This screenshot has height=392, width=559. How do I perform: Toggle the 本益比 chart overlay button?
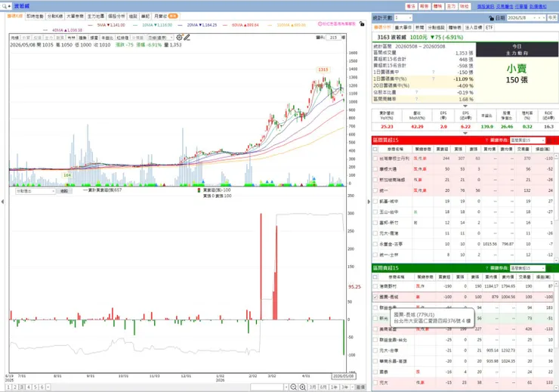pos(107,38)
